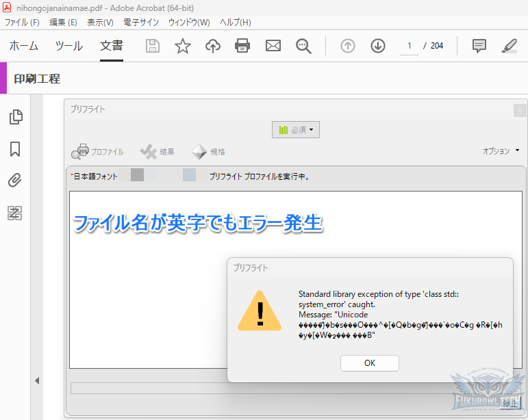This screenshot has height=420, width=528.
Task: Open the 規格 standards view
Action: pyautogui.click(x=208, y=152)
